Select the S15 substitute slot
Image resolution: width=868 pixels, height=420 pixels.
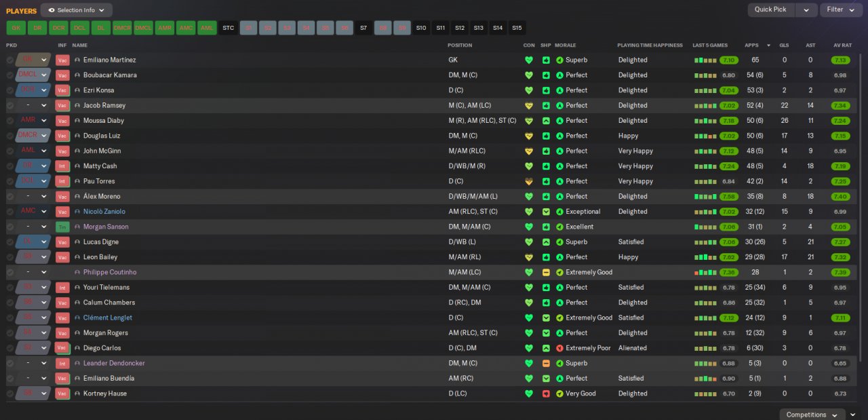pos(517,28)
